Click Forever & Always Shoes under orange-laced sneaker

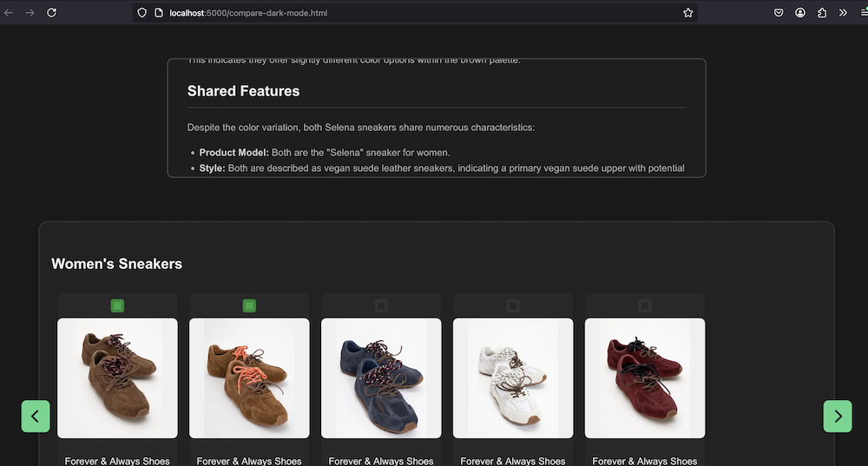[x=249, y=461]
